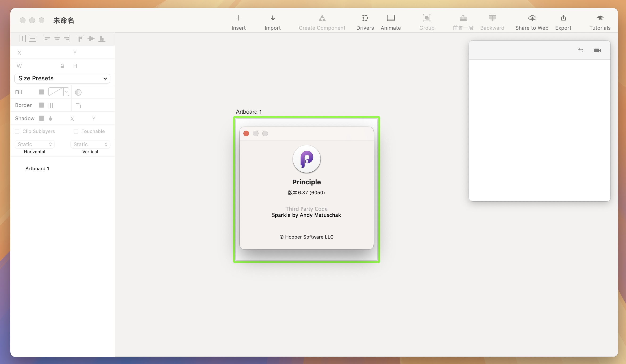The height and width of the screenshot is (364, 626).
Task: Click the bold 'Principle' app name text
Action: pyautogui.click(x=307, y=182)
